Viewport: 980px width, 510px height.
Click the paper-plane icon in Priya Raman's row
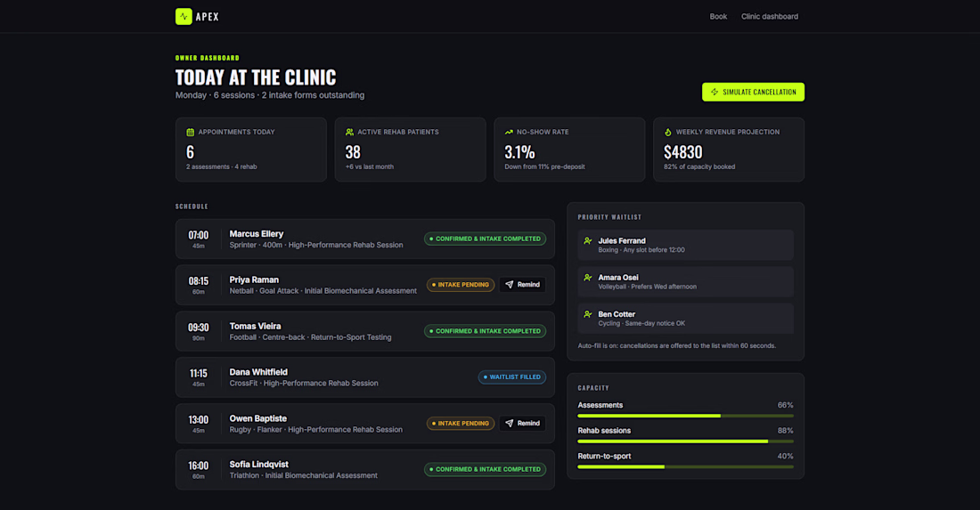[x=510, y=285]
